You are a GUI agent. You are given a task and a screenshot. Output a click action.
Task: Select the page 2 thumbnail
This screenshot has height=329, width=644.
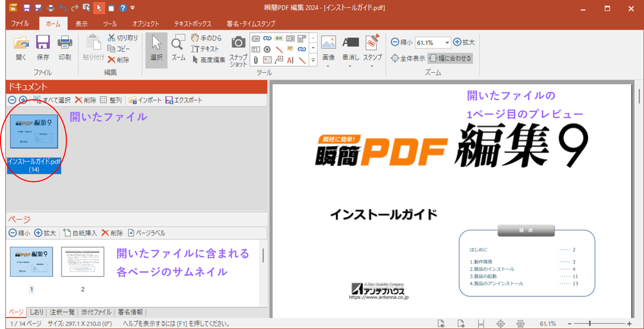[83, 262]
